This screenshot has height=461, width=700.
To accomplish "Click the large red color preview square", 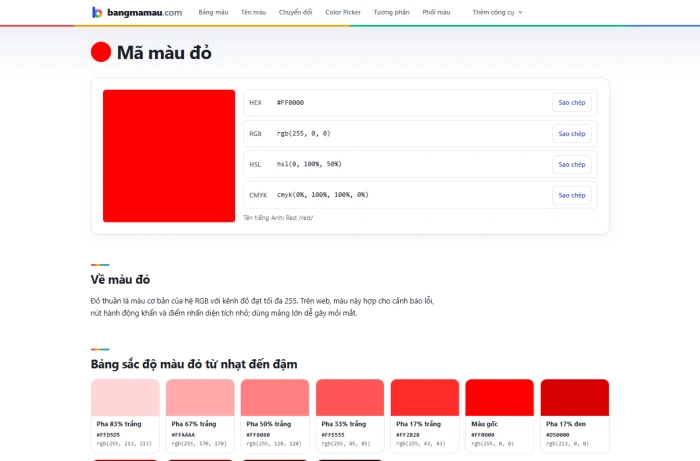I will click(169, 156).
